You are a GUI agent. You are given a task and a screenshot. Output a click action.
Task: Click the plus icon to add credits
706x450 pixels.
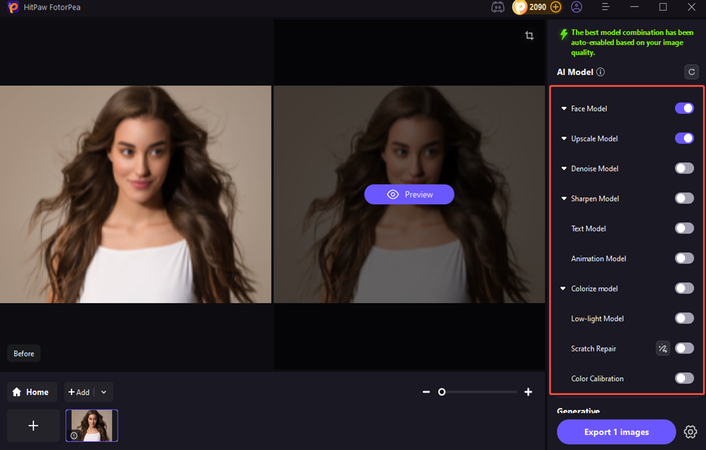tap(556, 7)
